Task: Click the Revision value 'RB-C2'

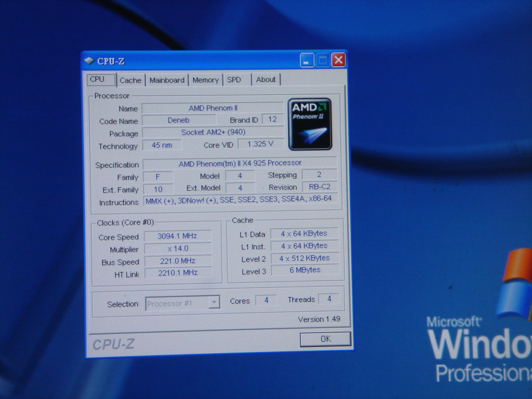Action: 320,187
